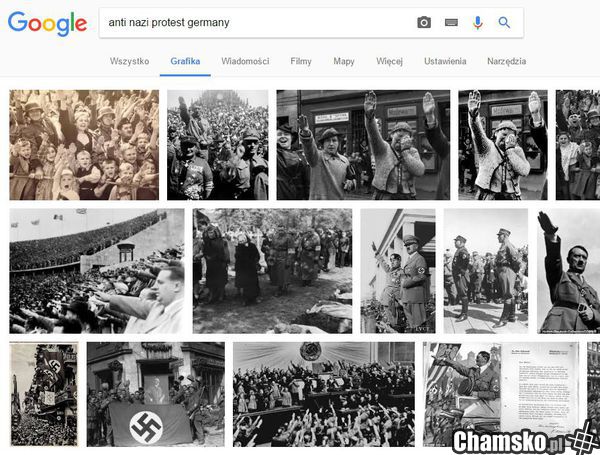The width and height of the screenshot is (600, 455).
Task: Open the stadium crowd photo thumbnail
Action: [x=97, y=271]
